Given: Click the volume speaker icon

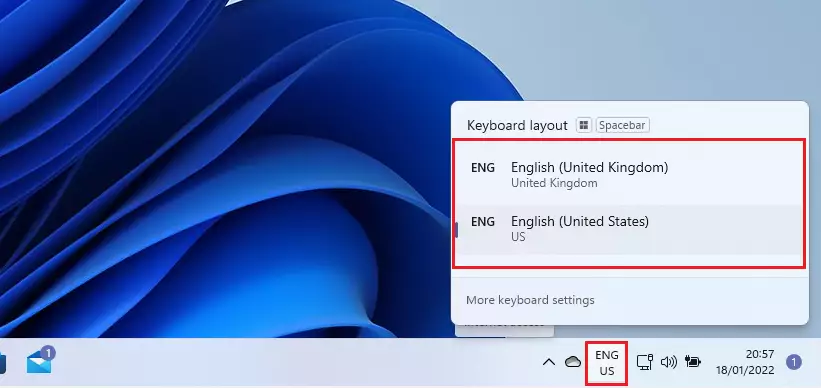Looking at the screenshot, I should point(669,362).
